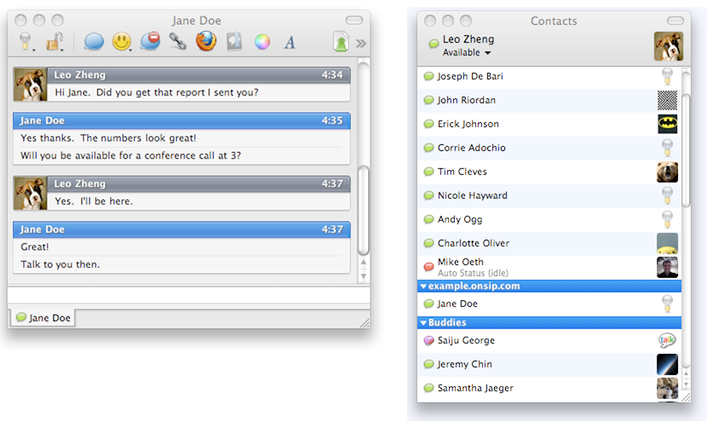Viewport: 720px width, 433px height.
Task: Click the blocked speech bubble icon
Action: (150, 42)
